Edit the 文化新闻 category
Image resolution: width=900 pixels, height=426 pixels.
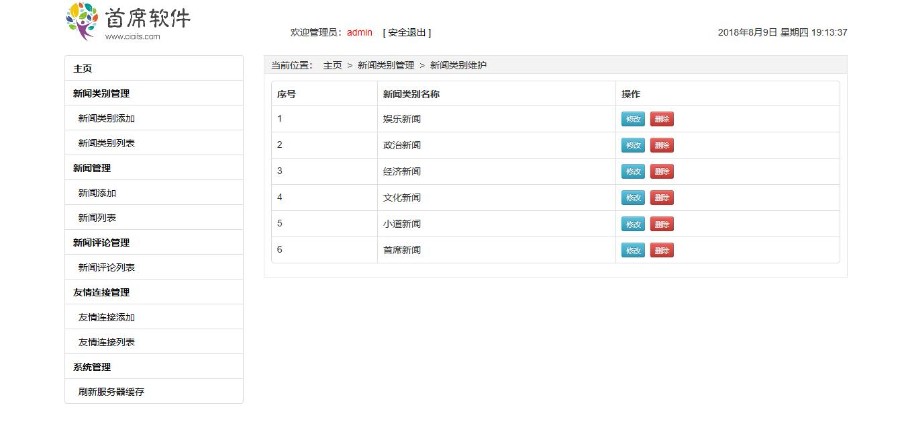[x=633, y=197]
